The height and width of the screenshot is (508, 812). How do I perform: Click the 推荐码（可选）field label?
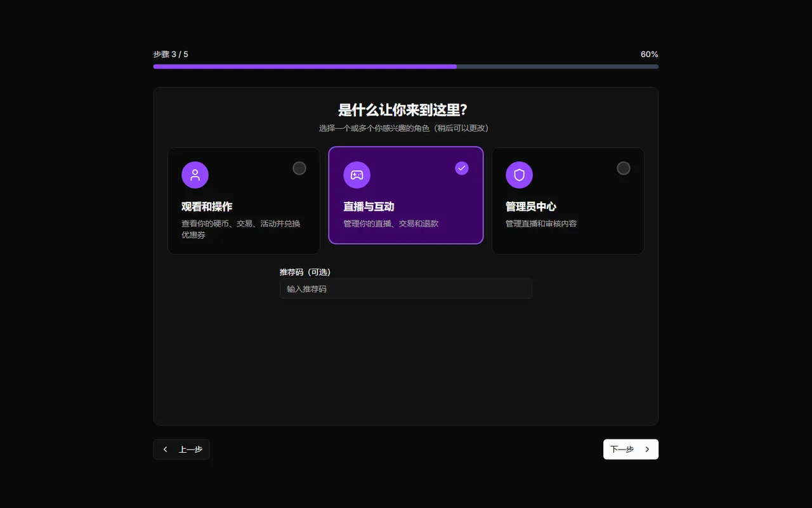pos(305,272)
